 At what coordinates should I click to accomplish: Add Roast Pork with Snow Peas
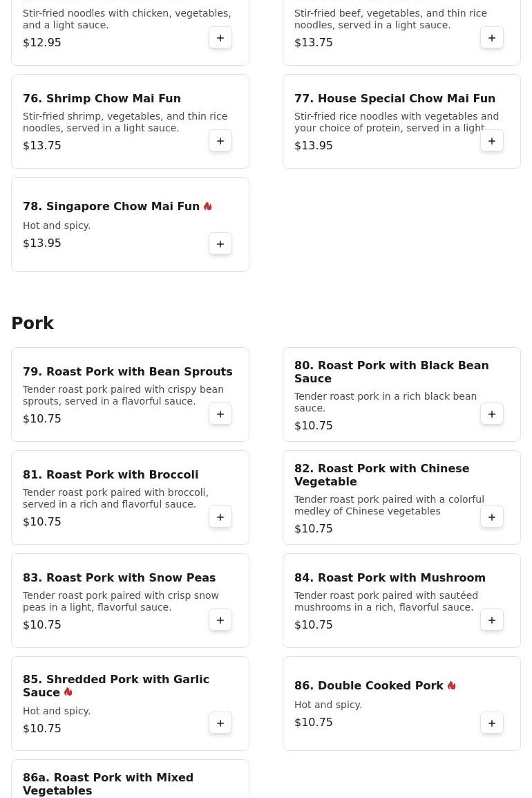click(220, 620)
